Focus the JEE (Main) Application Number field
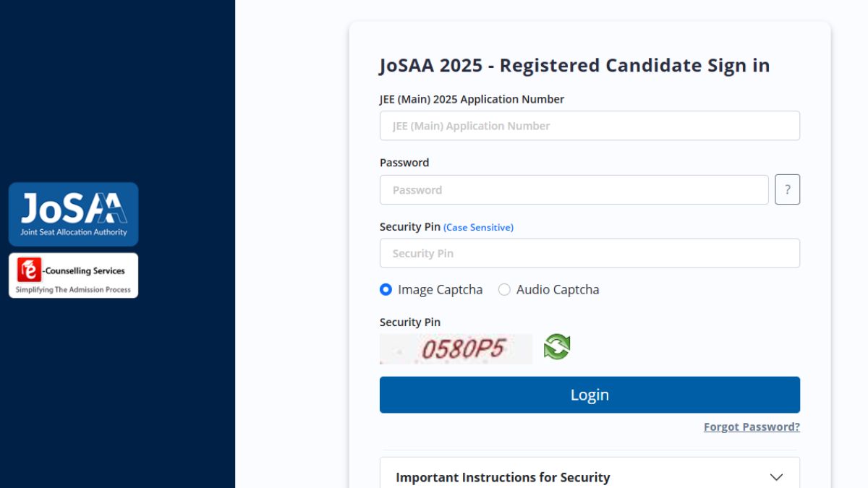Viewport: 868px width, 488px height. [590, 126]
